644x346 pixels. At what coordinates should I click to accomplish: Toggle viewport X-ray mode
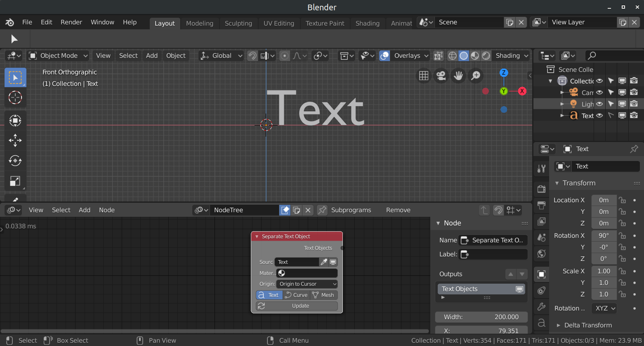coord(438,55)
